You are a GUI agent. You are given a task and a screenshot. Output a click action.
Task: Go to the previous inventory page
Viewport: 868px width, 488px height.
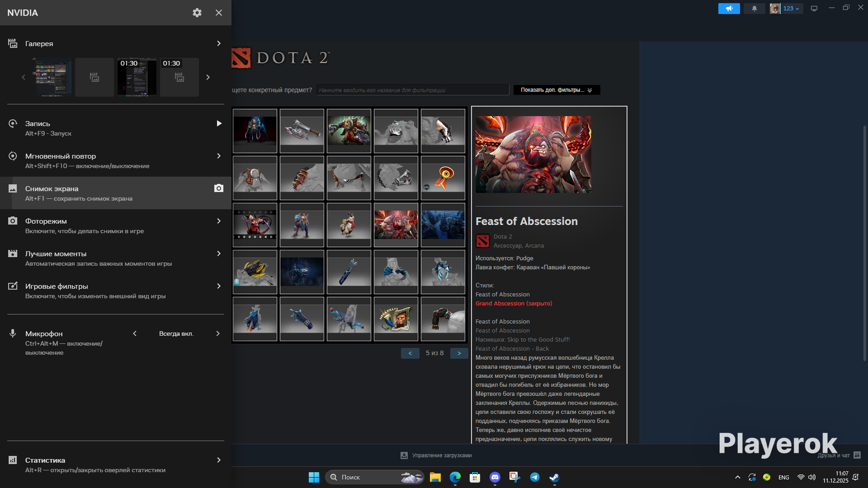[x=410, y=353]
